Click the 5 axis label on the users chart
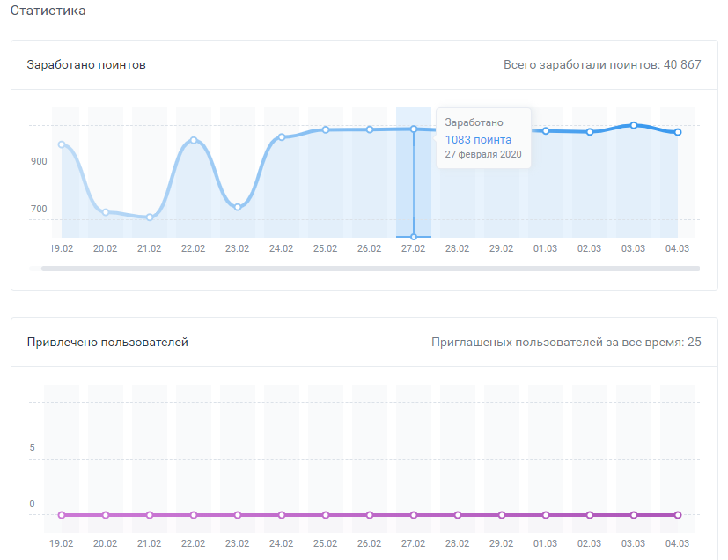The height and width of the screenshot is (560, 728). coord(32,447)
